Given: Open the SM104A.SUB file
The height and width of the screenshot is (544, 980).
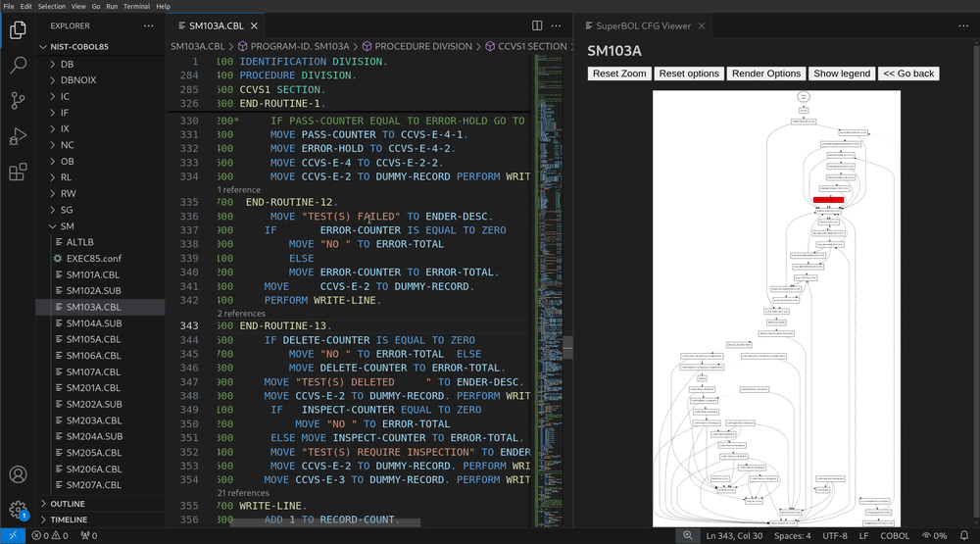Looking at the screenshot, I should pyautogui.click(x=93, y=323).
